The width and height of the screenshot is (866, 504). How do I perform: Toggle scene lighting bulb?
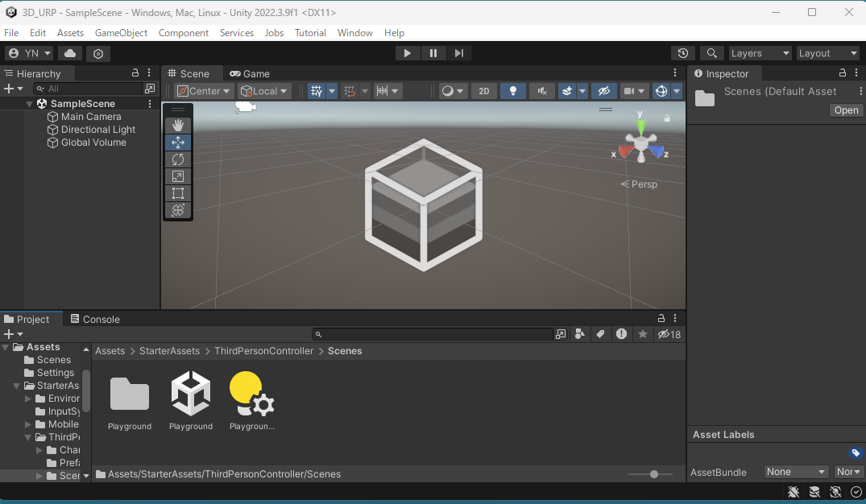(x=512, y=91)
